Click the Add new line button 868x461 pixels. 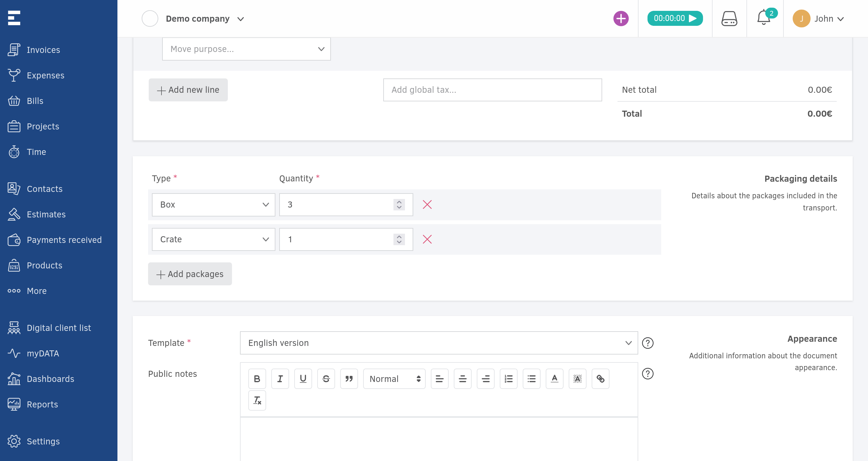point(188,90)
